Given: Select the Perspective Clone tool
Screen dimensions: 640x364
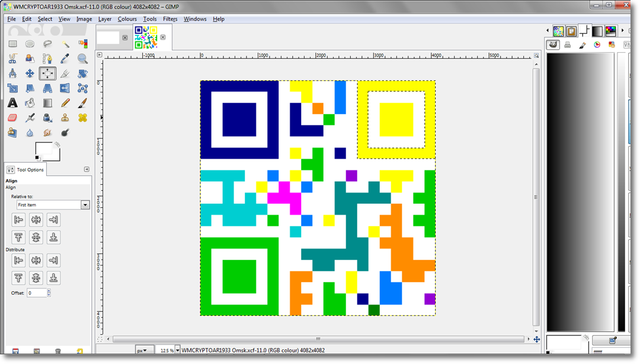Looking at the screenshot, I should tap(12, 133).
